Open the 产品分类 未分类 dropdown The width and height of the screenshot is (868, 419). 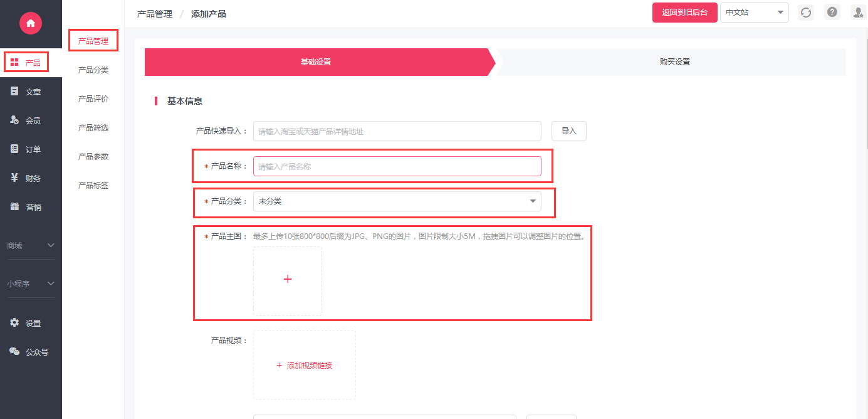(397, 201)
